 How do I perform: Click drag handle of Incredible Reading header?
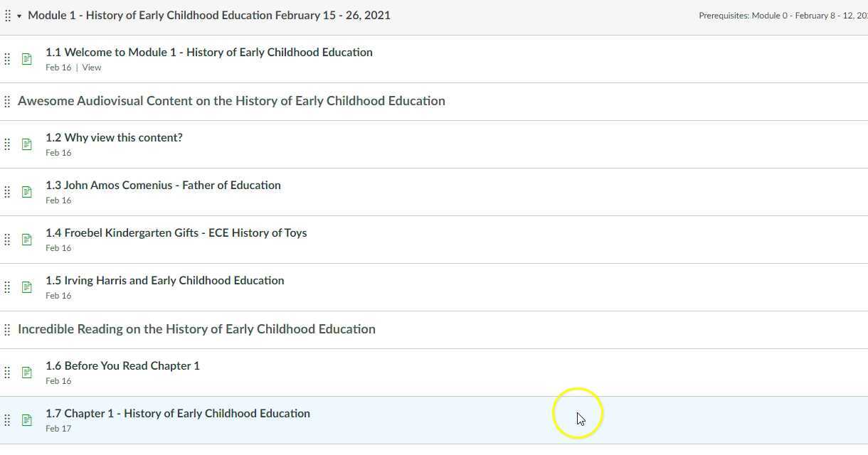[x=7, y=330]
